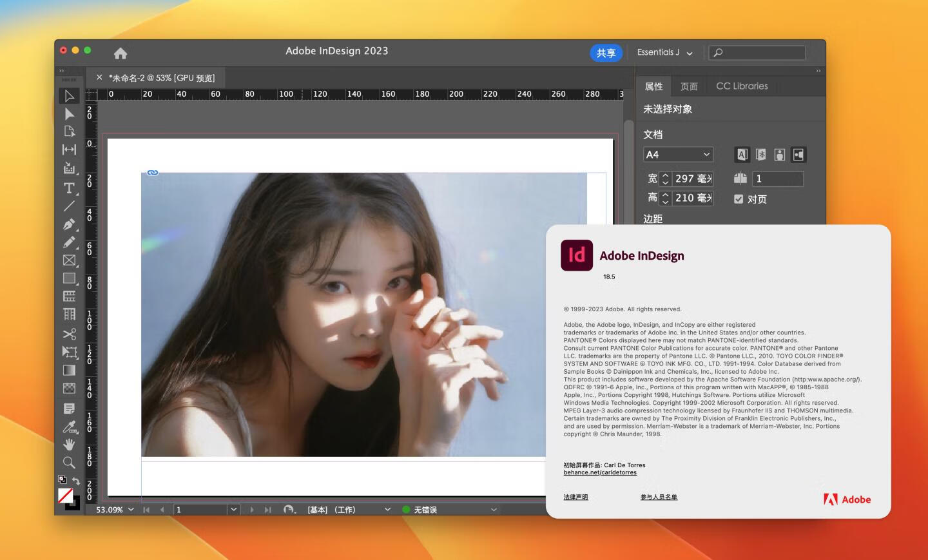Image resolution: width=928 pixels, height=560 pixels.
Task: Select the Free Transform tool
Action: (69, 352)
